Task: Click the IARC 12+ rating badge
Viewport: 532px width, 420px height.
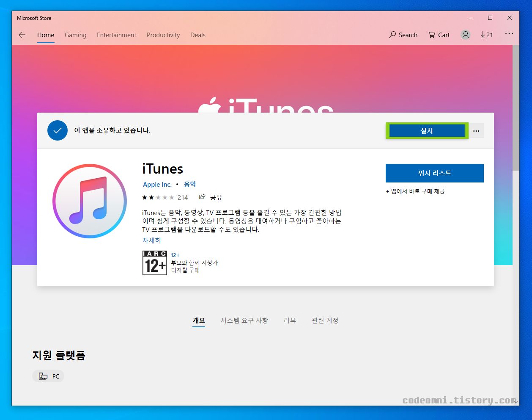Action: point(155,262)
